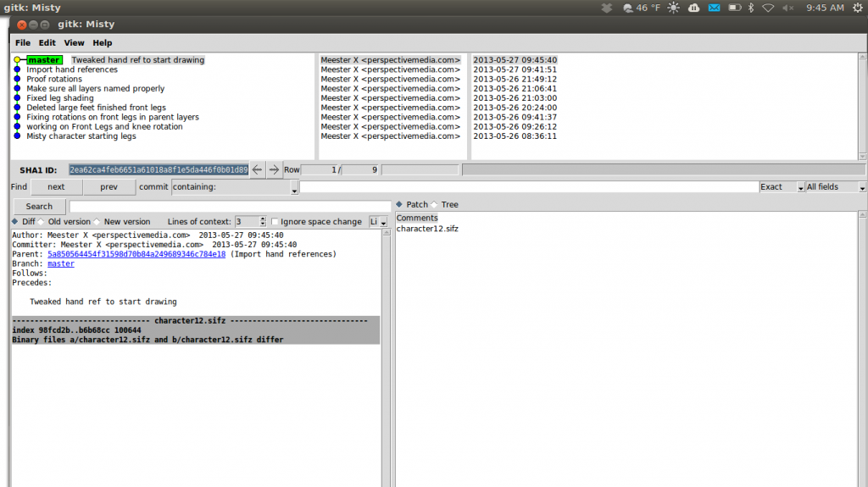This screenshot has height=487, width=868.
Task: Click the Search button
Action: 39,207
